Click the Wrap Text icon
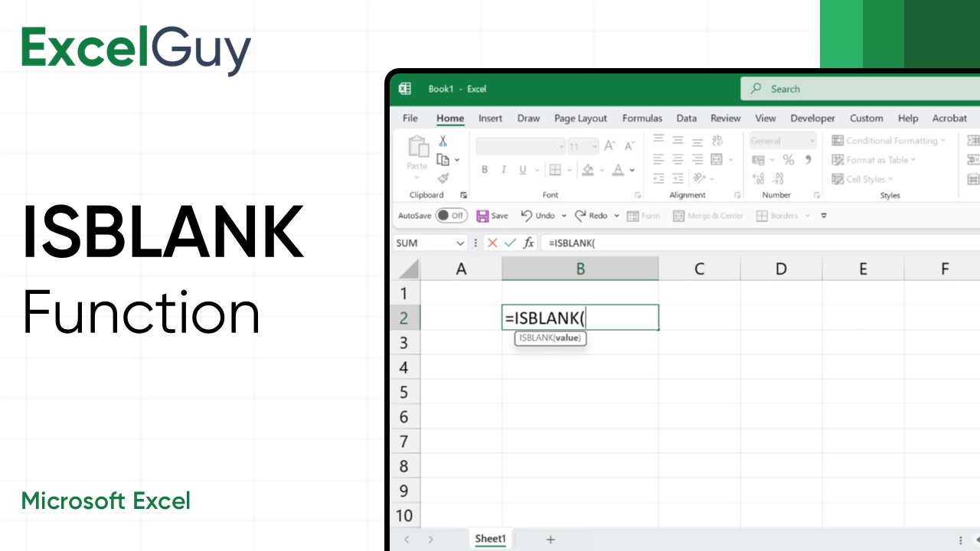The height and width of the screenshot is (551, 980). click(x=717, y=140)
